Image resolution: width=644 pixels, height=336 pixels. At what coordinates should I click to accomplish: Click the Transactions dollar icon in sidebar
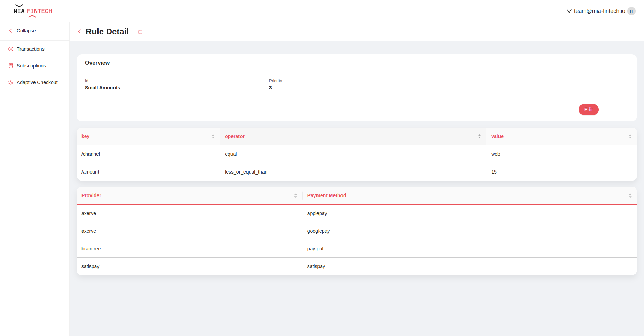[11, 49]
